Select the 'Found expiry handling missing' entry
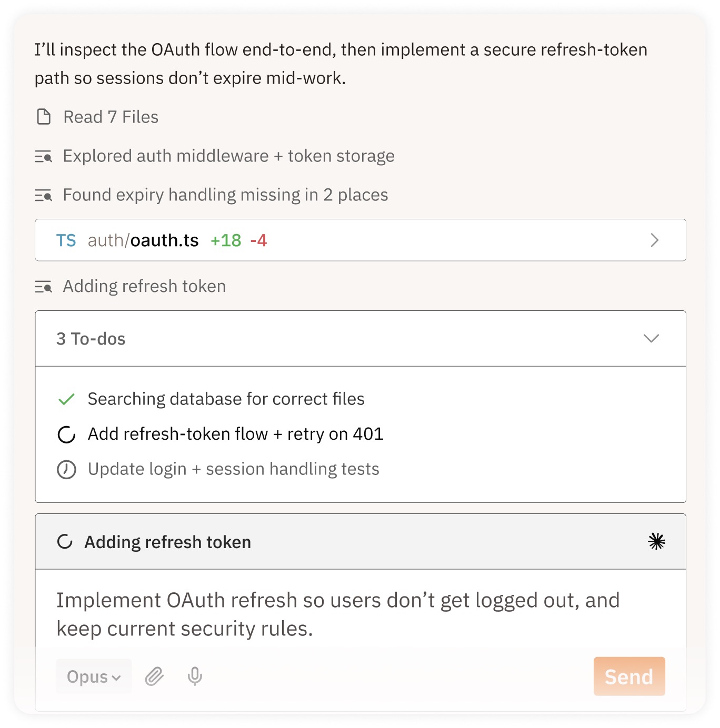Image resolution: width=720 pixels, height=728 pixels. coord(225,195)
